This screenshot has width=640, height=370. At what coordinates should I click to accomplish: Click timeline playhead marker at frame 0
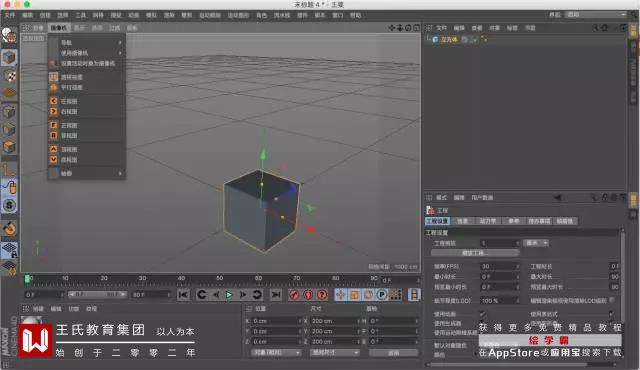(27, 278)
